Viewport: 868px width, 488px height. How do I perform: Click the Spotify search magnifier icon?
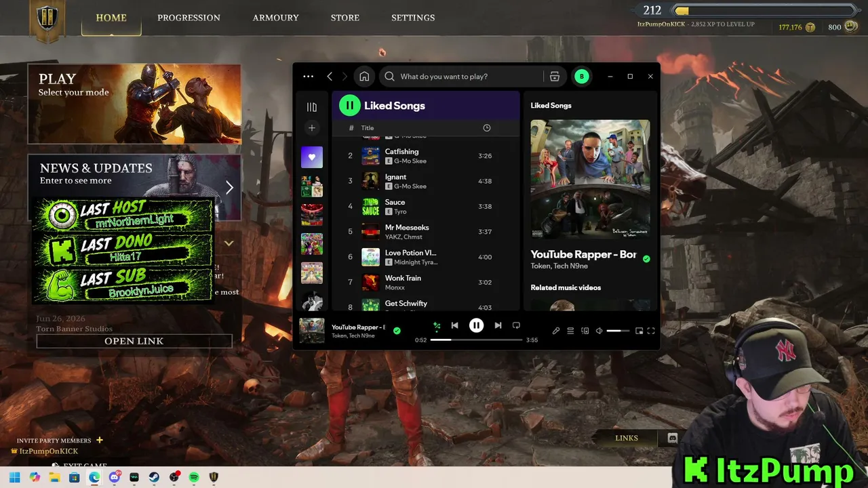pos(389,77)
